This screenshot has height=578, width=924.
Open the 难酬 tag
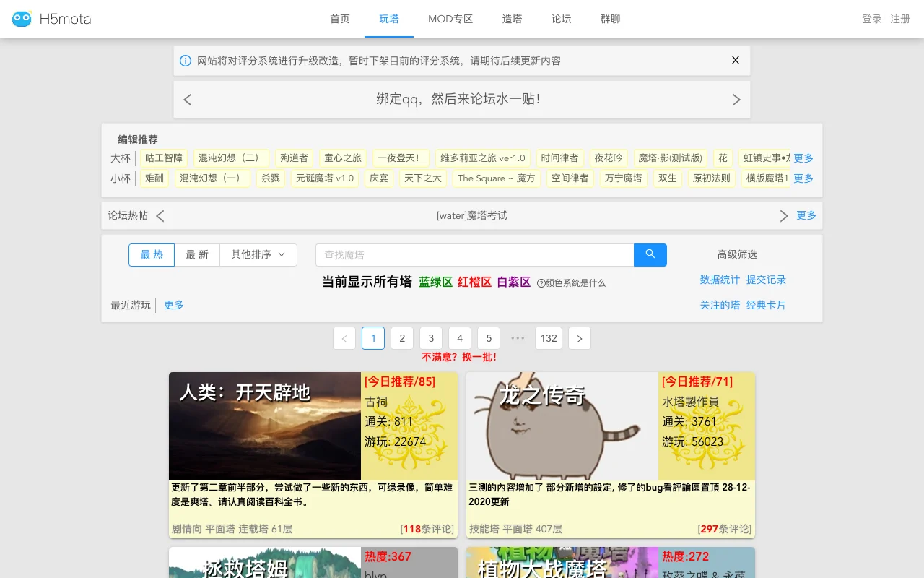(x=154, y=178)
